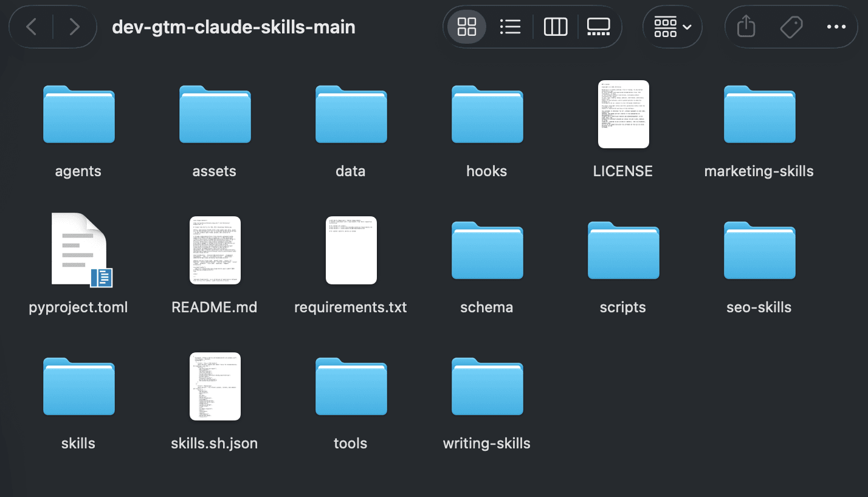Click the 'pyproject.toml' file name label
The height and width of the screenshot is (497, 868).
point(78,307)
